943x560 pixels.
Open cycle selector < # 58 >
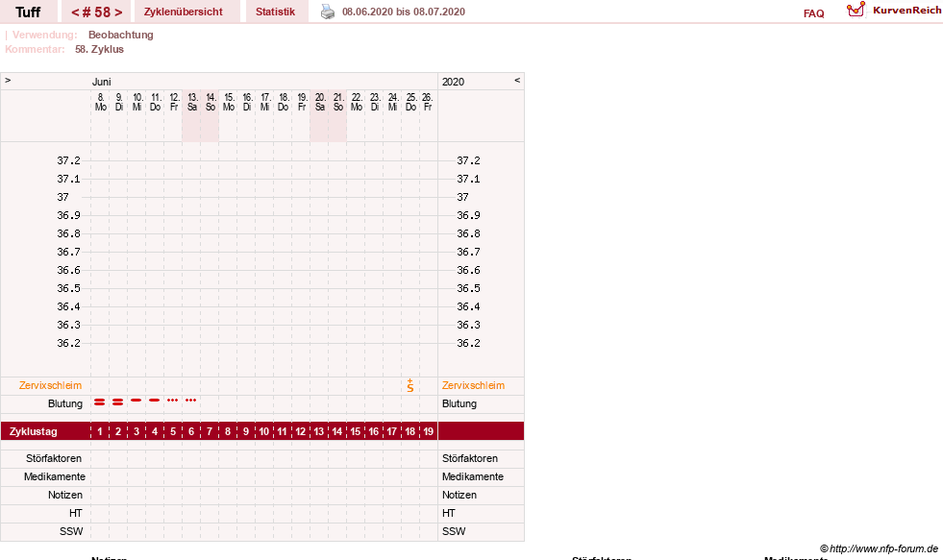(x=97, y=12)
